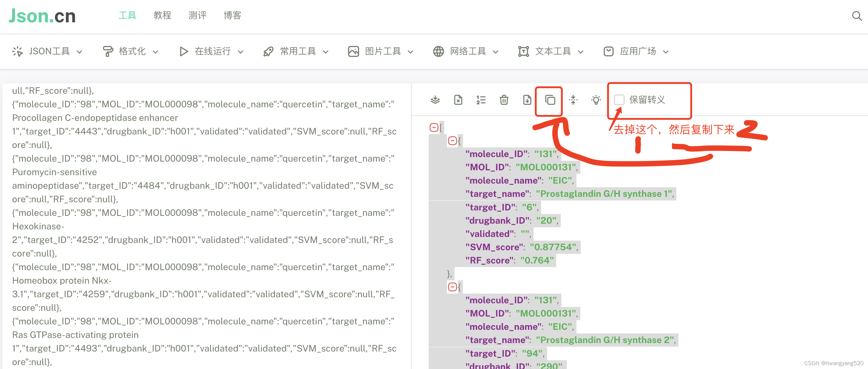Expand the 文本工具 dropdown chevron
The width and height of the screenshot is (868, 369).
(581, 52)
